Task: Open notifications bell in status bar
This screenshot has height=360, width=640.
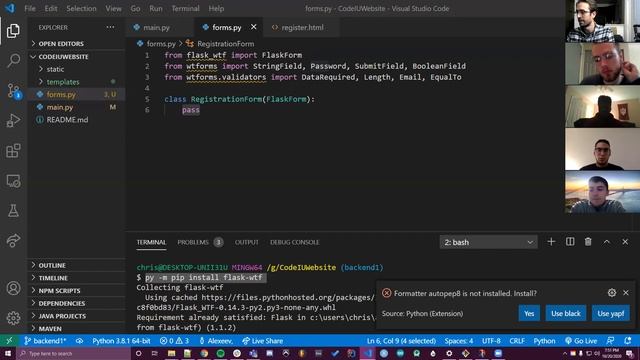Action: click(x=628, y=341)
